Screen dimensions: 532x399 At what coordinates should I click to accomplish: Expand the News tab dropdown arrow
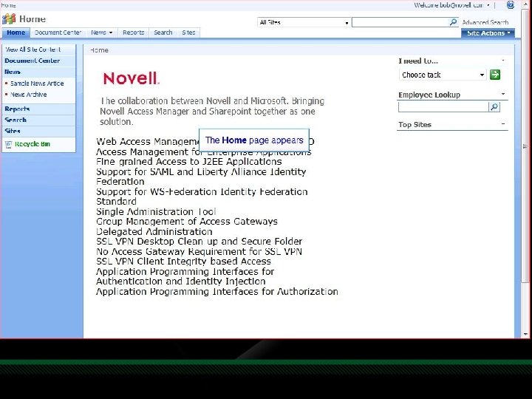[x=111, y=33]
